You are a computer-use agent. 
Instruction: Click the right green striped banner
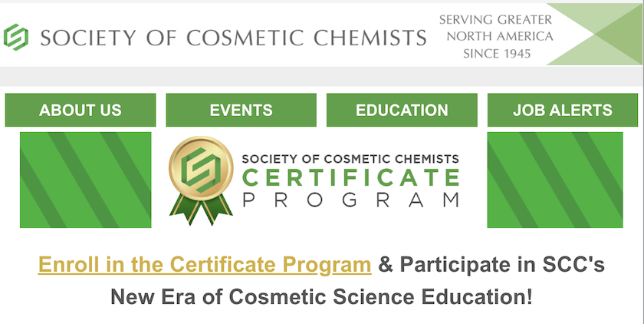[562, 180]
